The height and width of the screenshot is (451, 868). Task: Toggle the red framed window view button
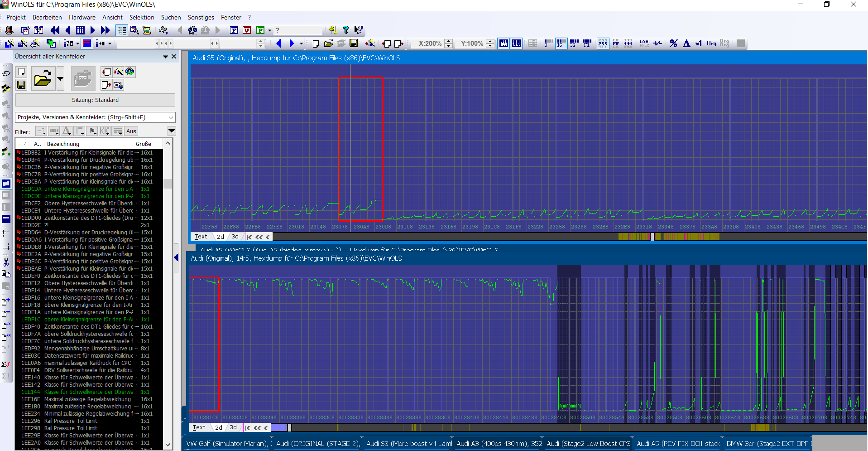87,44
